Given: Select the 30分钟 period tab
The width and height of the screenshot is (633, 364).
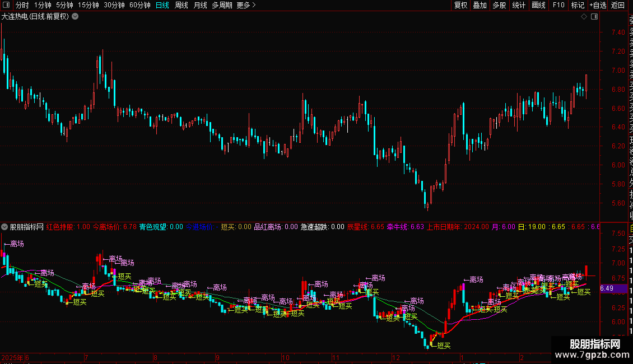Looking at the screenshot, I should tap(114, 5).
